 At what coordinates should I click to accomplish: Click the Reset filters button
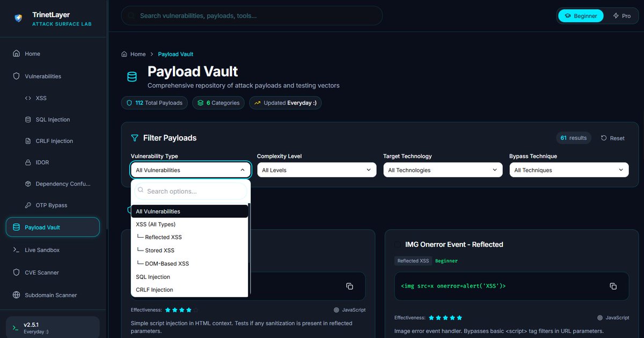tap(612, 138)
